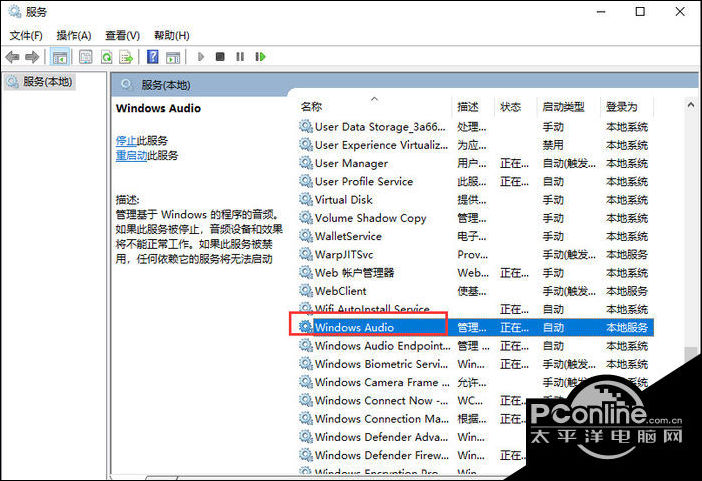Screen dimensions: 702x481
Task: Open the 文件(F) menu
Action: [x=26, y=35]
